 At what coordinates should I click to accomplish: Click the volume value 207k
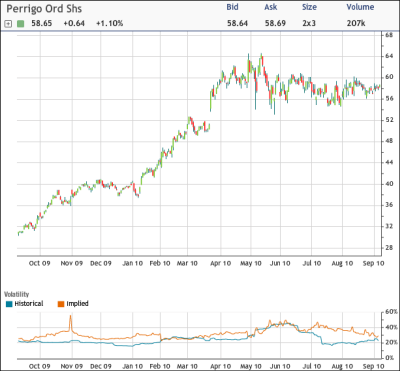(356, 23)
